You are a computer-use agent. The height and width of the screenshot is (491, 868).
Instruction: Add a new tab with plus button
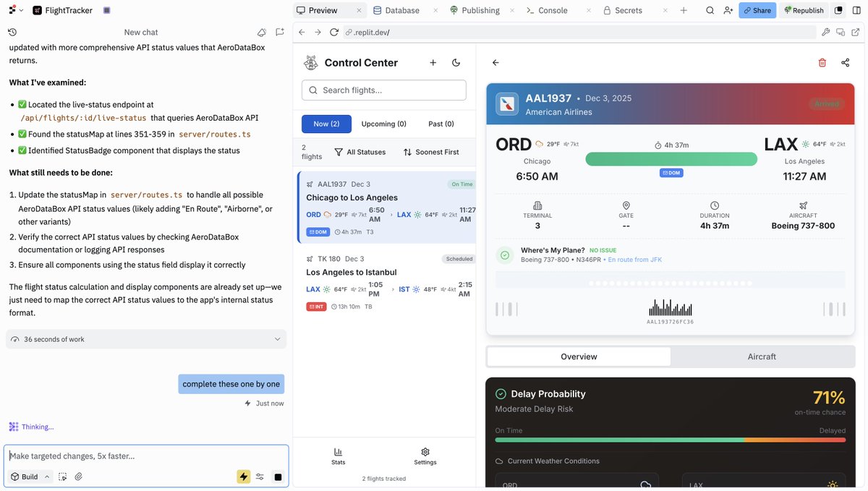(x=684, y=10)
